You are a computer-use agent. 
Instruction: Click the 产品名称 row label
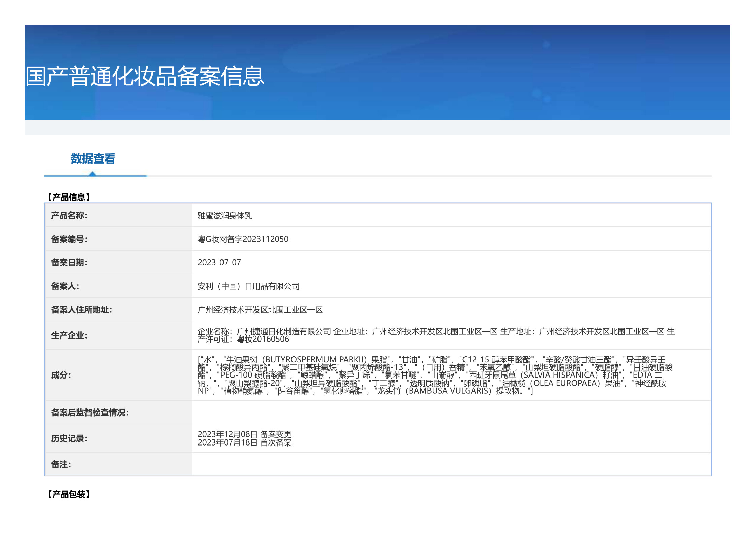69,215
